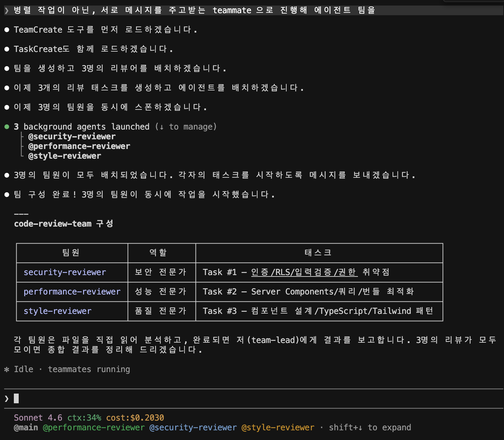Screen dimensions: 504x440
Task: Select @performance-reviewer in the bottom status bar
Action: point(93,428)
